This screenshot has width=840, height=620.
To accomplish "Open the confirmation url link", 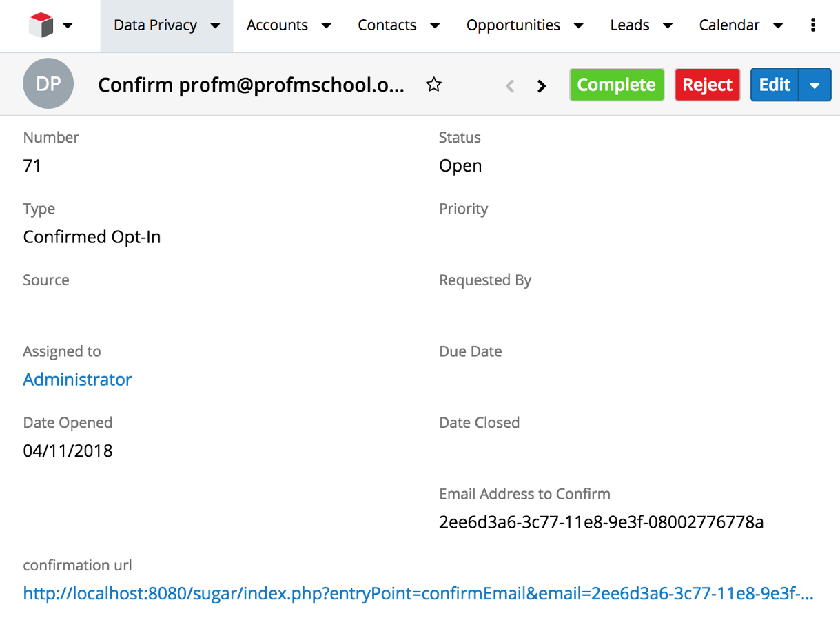I will click(x=418, y=594).
